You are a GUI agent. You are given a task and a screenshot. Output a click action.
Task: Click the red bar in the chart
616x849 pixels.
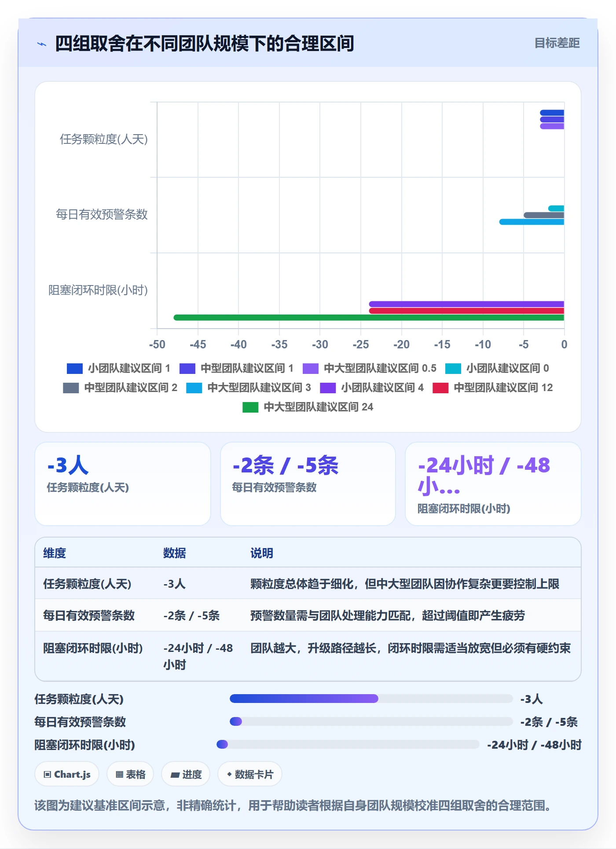click(466, 311)
